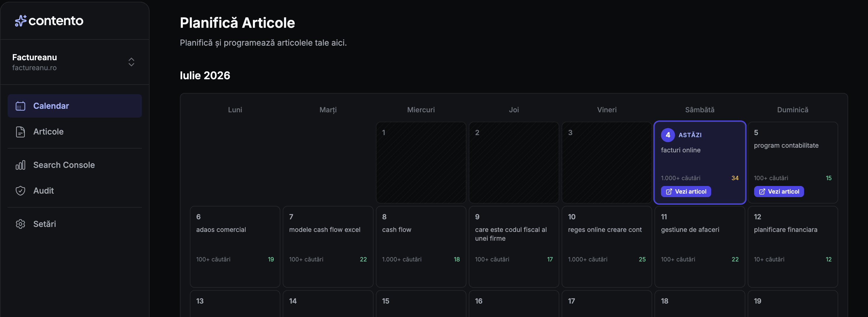The image size is (868, 317).
Task: Click external-link icon on facturi online card
Action: [x=669, y=192]
